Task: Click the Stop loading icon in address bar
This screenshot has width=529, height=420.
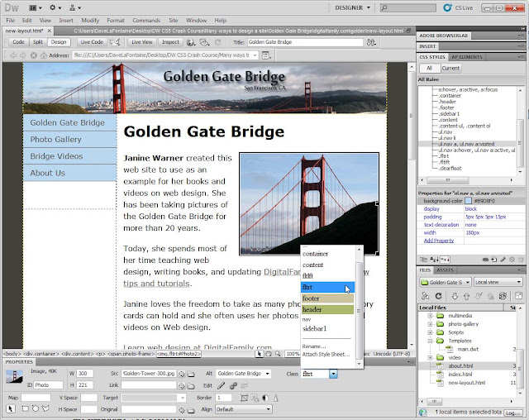Action: pyautogui.click(x=33, y=55)
